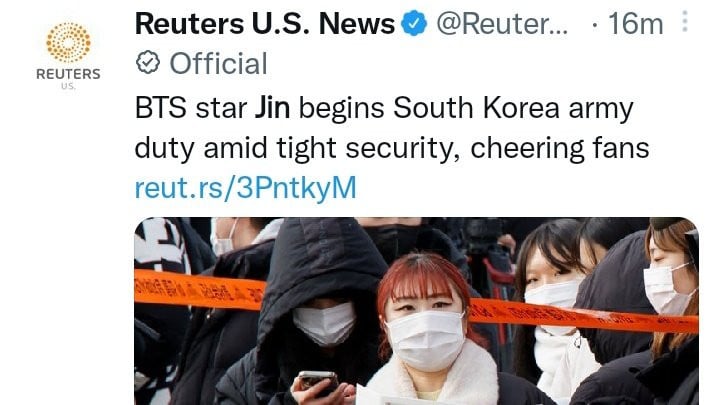Click the blue verified checkmark badge
The image size is (720, 405).
point(414,23)
